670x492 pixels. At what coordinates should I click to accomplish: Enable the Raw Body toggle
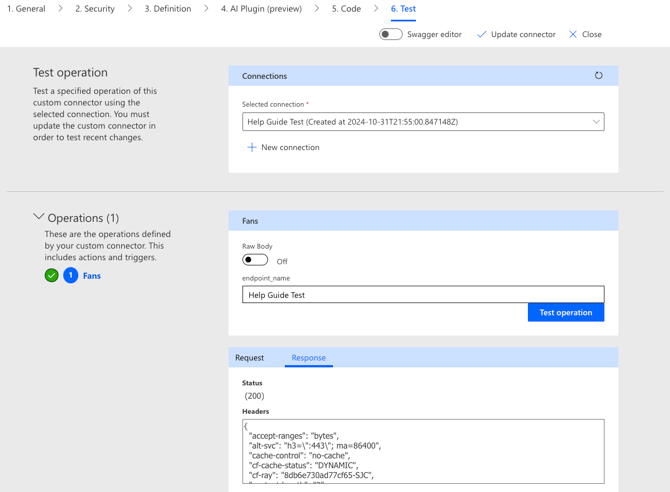255,260
